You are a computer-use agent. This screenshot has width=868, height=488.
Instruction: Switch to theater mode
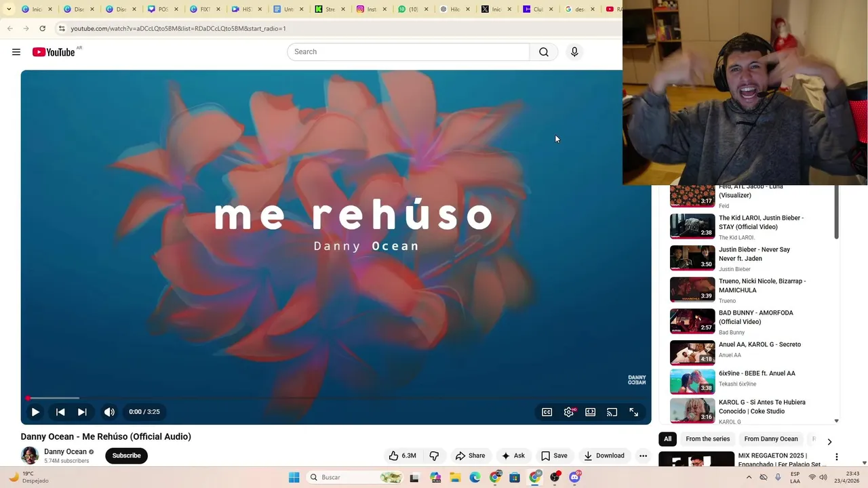[x=591, y=411]
